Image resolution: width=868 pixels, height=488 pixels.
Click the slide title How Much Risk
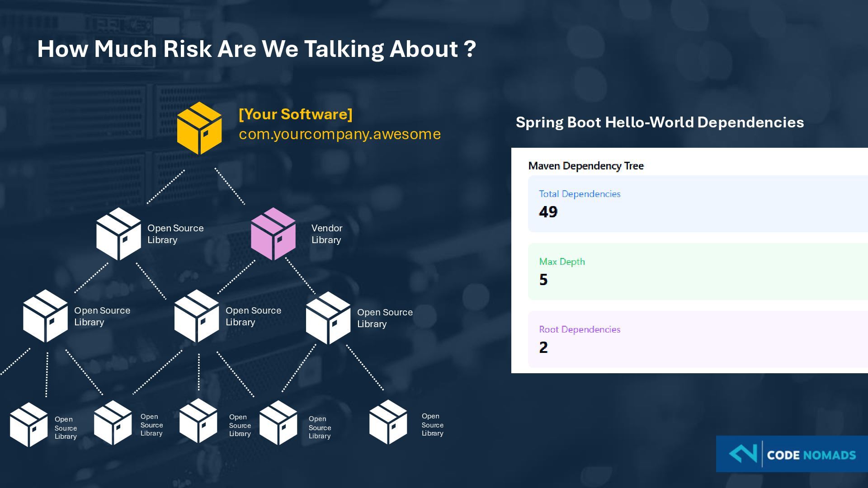(x=256, y=49)
